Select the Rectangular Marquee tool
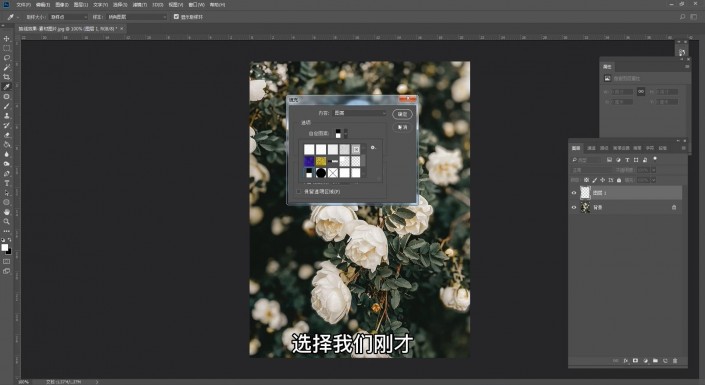Viewport: 705px width, 385px height. tap(6, 48)
